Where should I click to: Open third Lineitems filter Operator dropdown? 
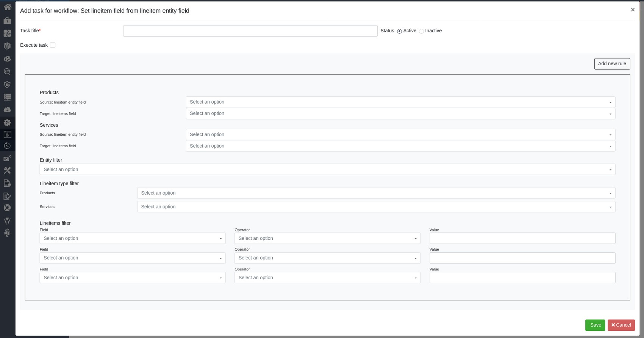click(327, 278)
